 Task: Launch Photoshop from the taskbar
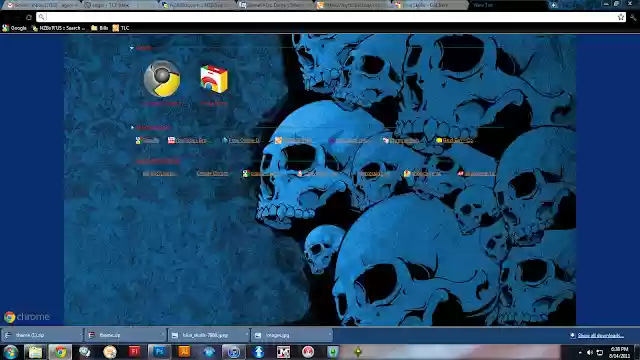click(x=159, y=351)
